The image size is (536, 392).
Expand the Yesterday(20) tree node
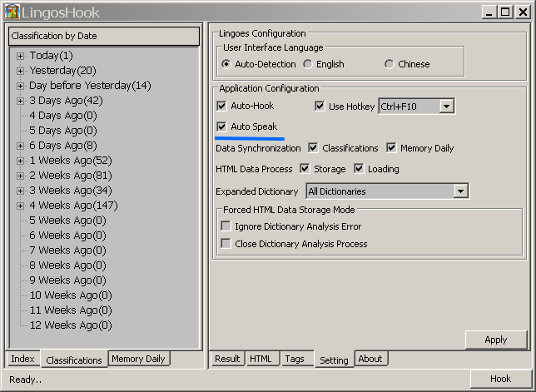tap(20, 71)
